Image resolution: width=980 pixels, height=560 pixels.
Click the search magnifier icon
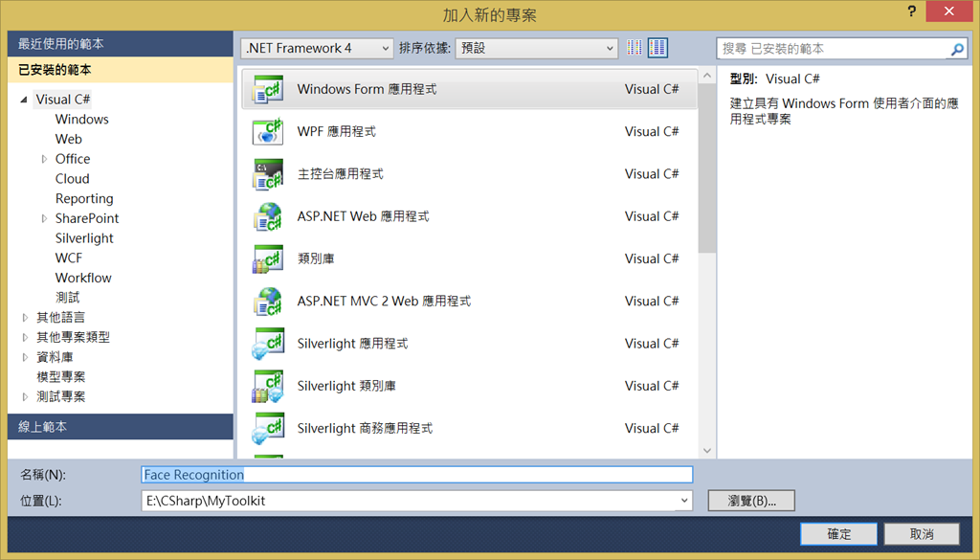pyautogui.click(x=957, y=49)
